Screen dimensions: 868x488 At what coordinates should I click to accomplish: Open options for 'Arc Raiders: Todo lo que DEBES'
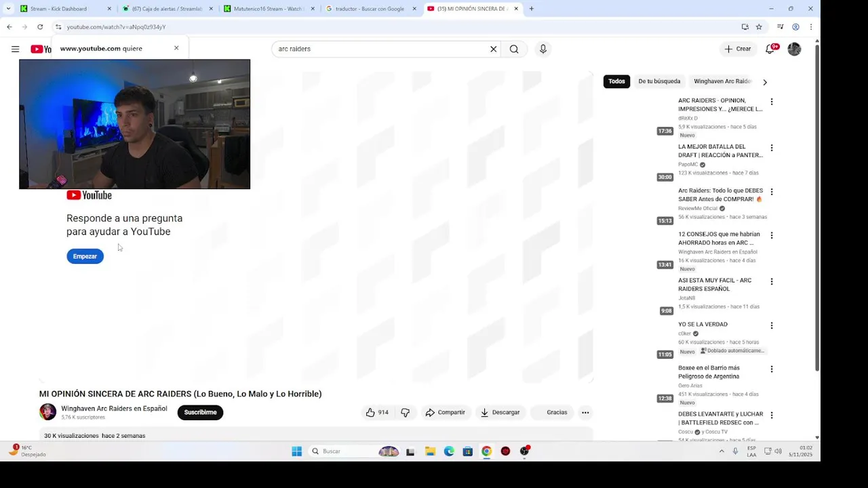[x=771, y=192]
